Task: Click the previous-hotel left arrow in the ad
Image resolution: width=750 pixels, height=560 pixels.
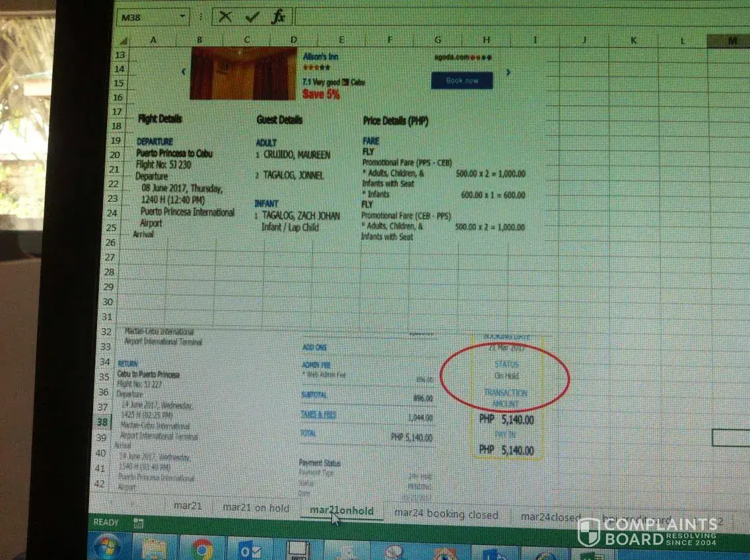Action: point(183,72)
